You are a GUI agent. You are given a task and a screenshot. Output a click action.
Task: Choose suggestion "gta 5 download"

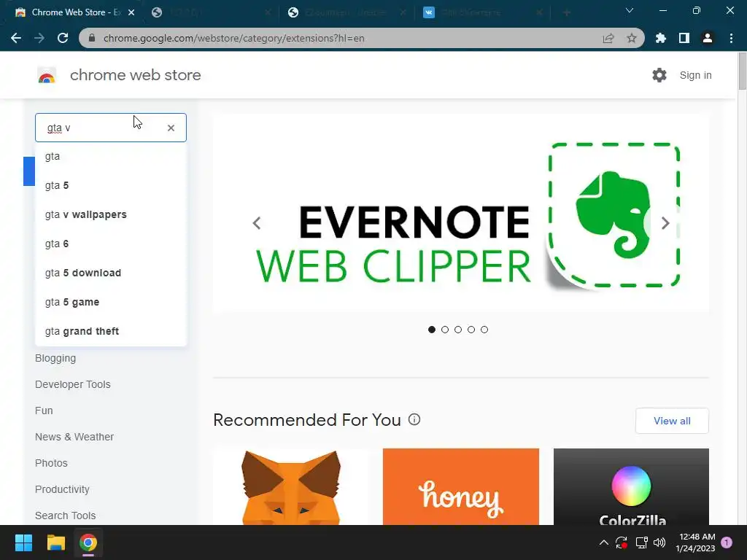[111, 273]
